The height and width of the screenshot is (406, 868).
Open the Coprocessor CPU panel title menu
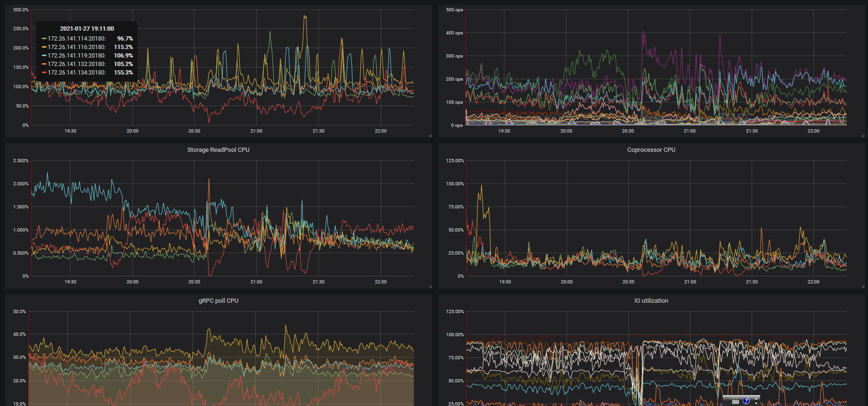click(651, 150)
